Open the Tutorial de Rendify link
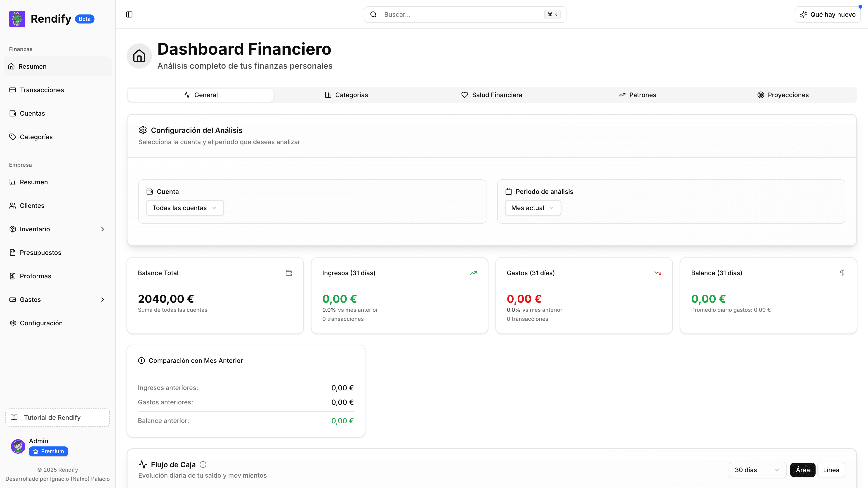868x488 pixels. 58,418
